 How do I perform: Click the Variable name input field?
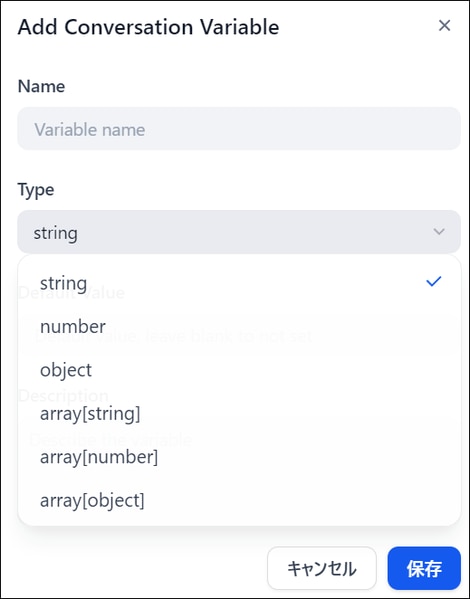tap(239, 129)
